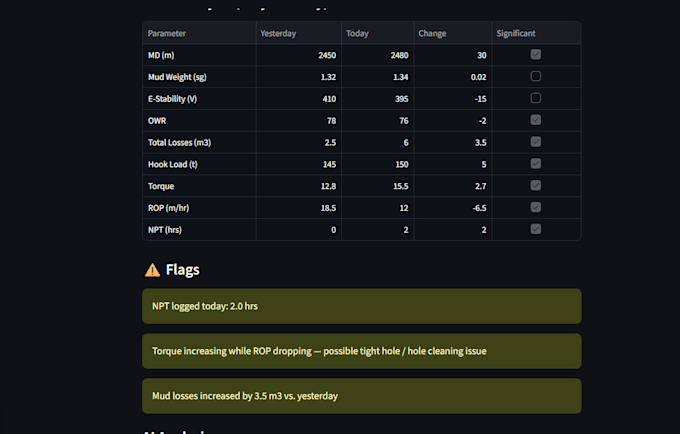Click Yesterday value 78 in OWR row
The width and height of the screenshot is (680, 434).
point(298,121)
